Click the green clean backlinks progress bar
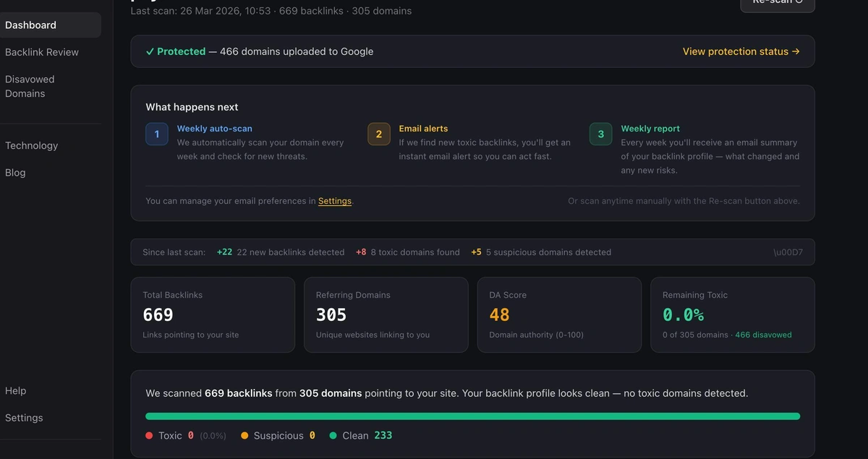Image resolution: width=868 pixels, height=459 pixels. pos(472,416)
